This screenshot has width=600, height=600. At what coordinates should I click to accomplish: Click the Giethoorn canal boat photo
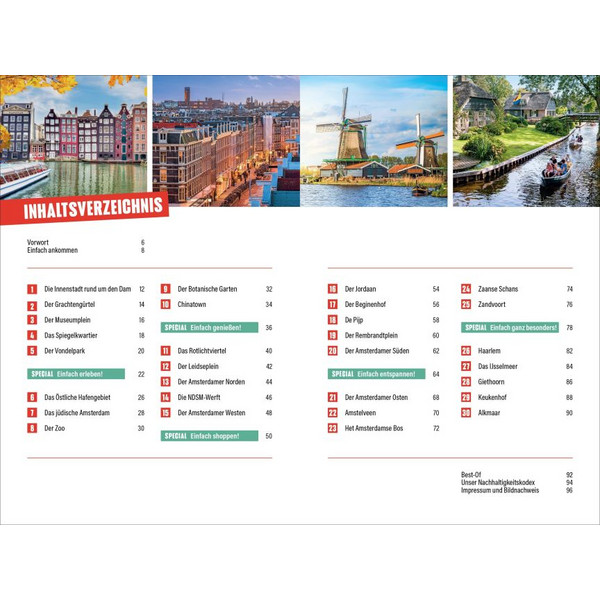click(527, 141)
